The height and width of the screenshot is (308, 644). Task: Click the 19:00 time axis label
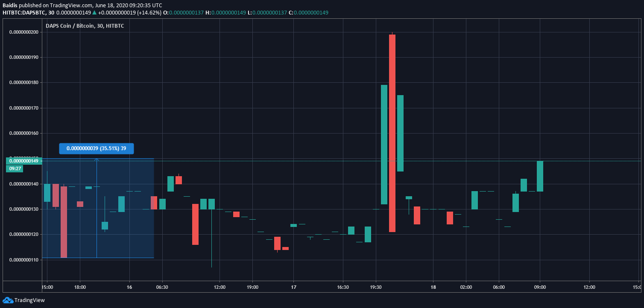(x=252, y=288)
